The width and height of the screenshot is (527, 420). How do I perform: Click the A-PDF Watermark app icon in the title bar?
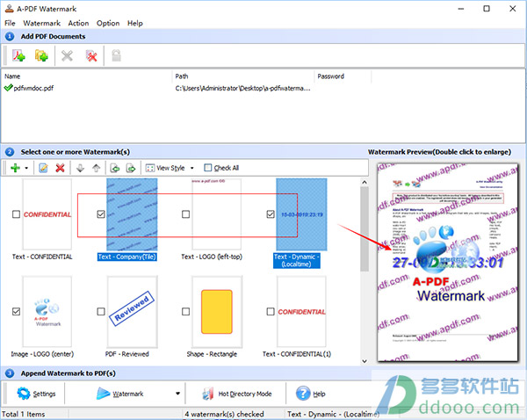[x=9, y=9]
